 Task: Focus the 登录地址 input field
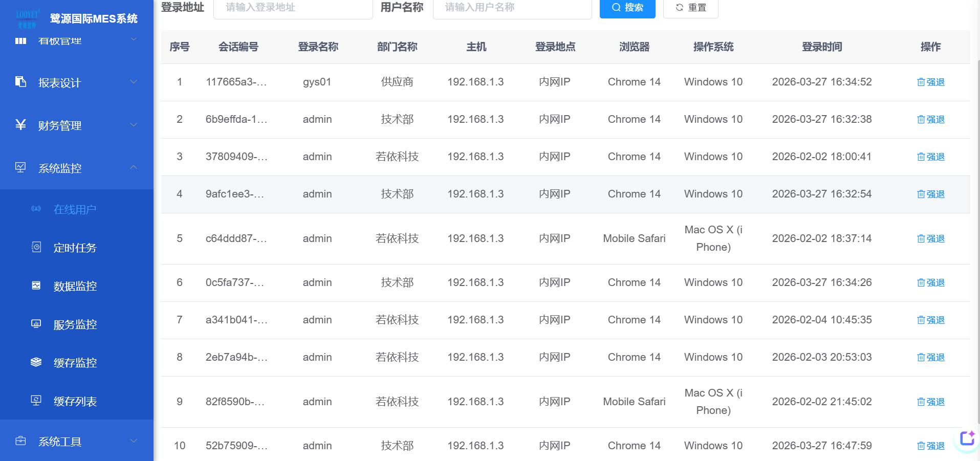coord(293,8)
